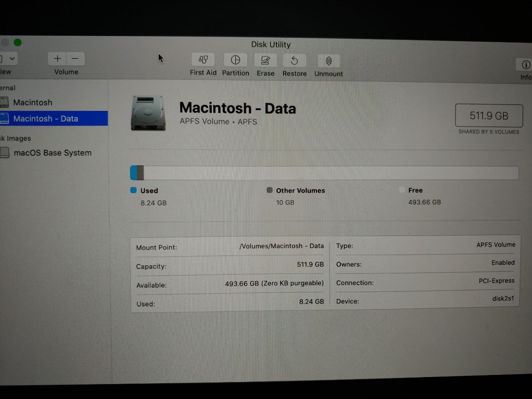
Task: Click the Device label
Action: point(347,301)
